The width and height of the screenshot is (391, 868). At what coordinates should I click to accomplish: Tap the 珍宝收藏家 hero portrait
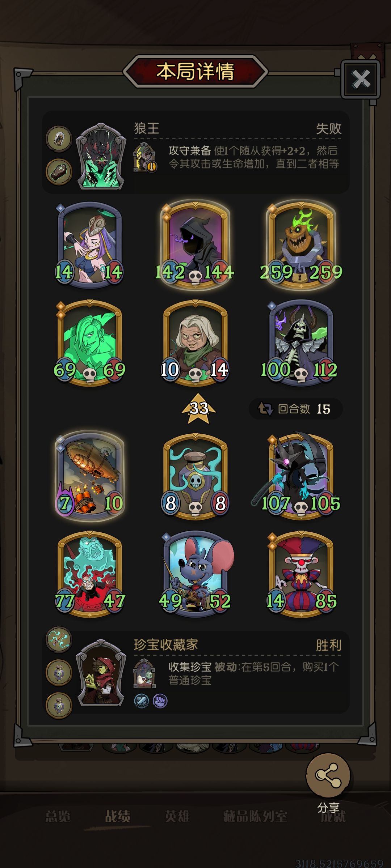tap(101, 673)
